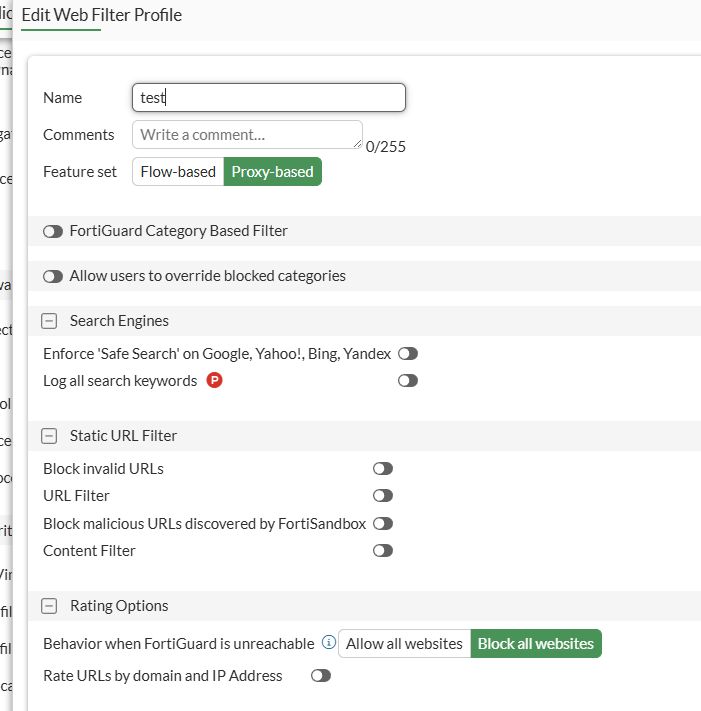Turn on Content Filter toggle

(382, 550)
